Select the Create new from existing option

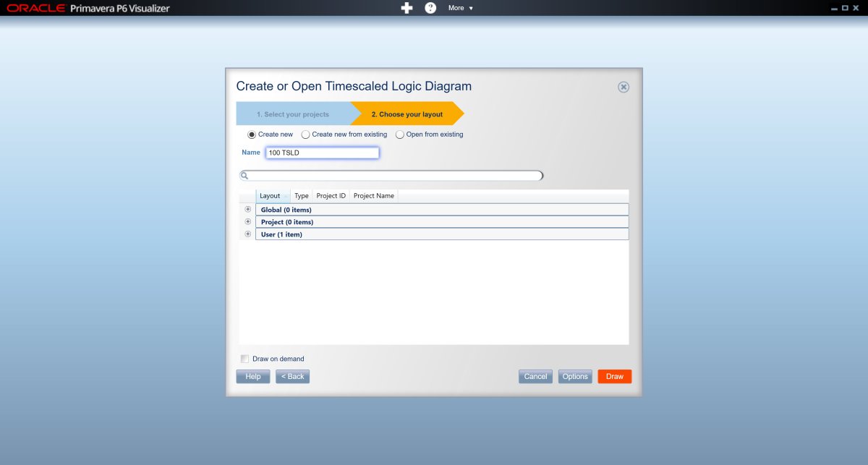click(305, 135)
